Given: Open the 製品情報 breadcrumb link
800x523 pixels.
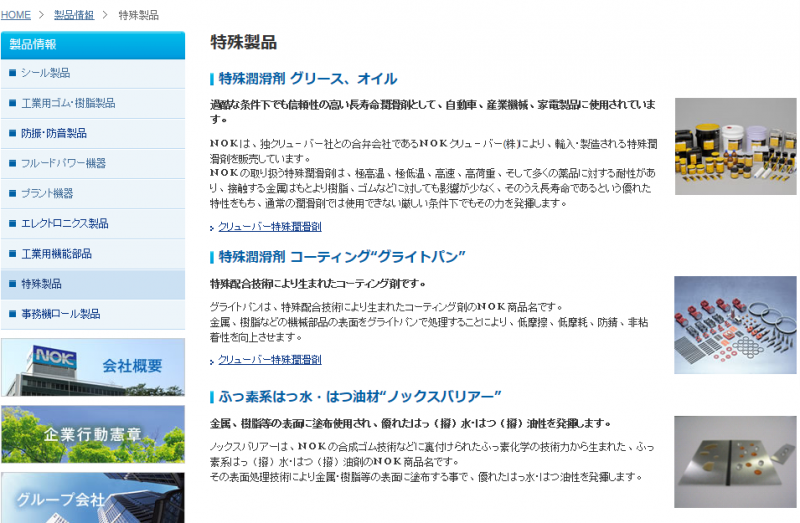Looking at the screenshot, I should click(74, 15).
